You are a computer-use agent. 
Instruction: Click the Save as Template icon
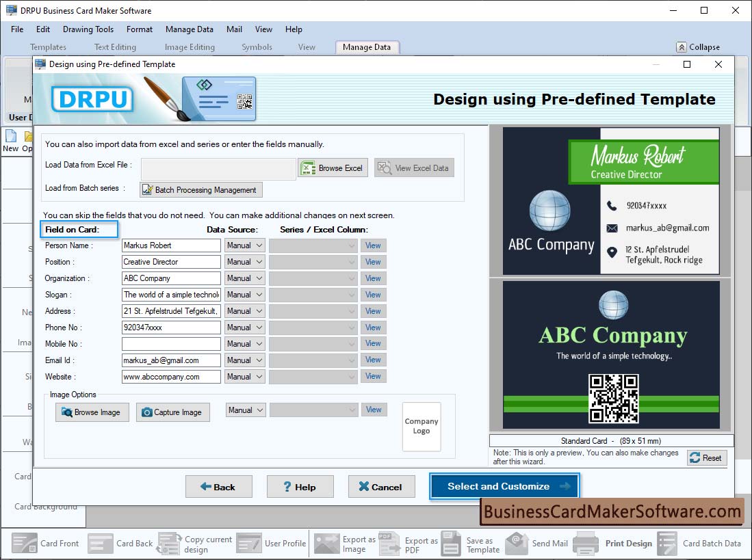451,543
